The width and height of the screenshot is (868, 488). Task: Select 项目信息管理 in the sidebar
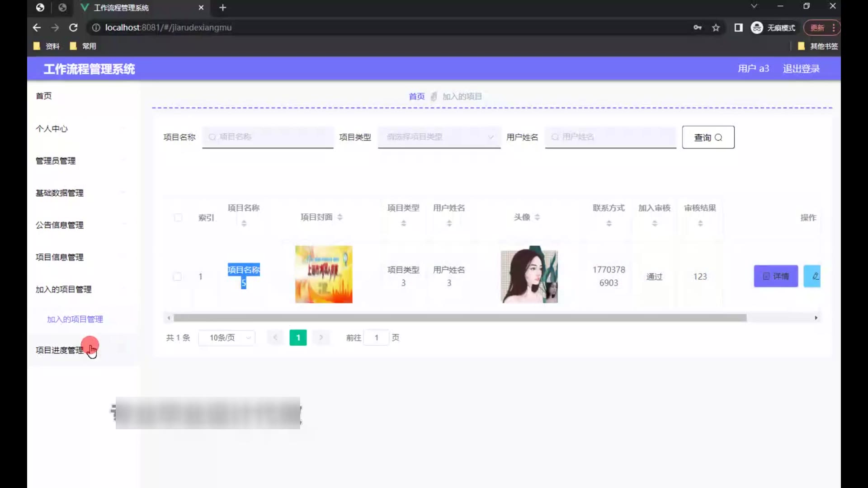point(60,257)
